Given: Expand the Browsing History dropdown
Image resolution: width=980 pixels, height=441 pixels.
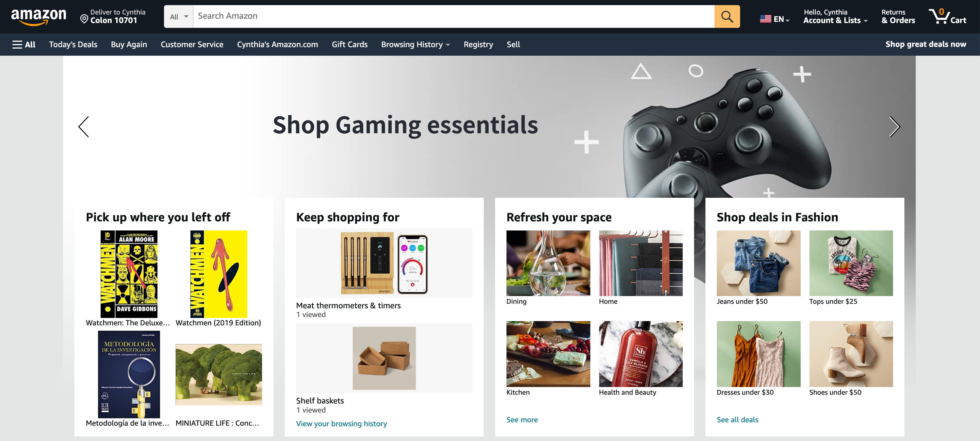Looking at the screenshot, I should [x=416, y=45].
